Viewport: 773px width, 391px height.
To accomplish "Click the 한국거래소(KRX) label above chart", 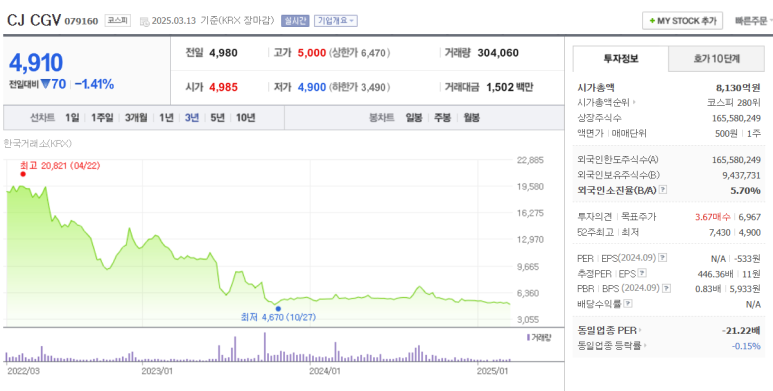I will [37, 143].
